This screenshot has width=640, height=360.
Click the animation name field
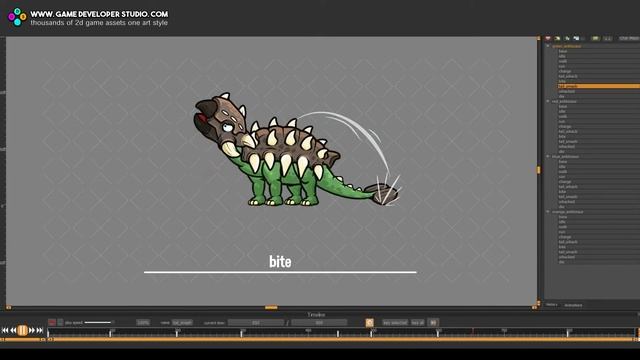pos(182,322)
